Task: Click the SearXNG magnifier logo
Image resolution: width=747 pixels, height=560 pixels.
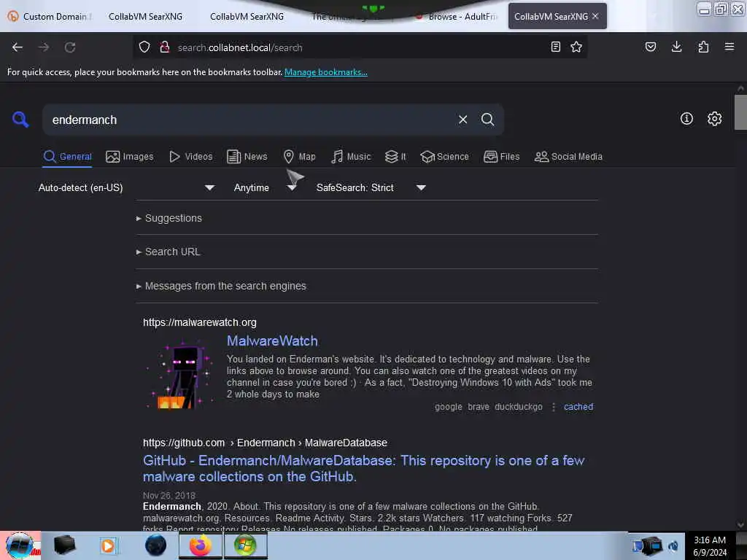Action: pos(20,119)
